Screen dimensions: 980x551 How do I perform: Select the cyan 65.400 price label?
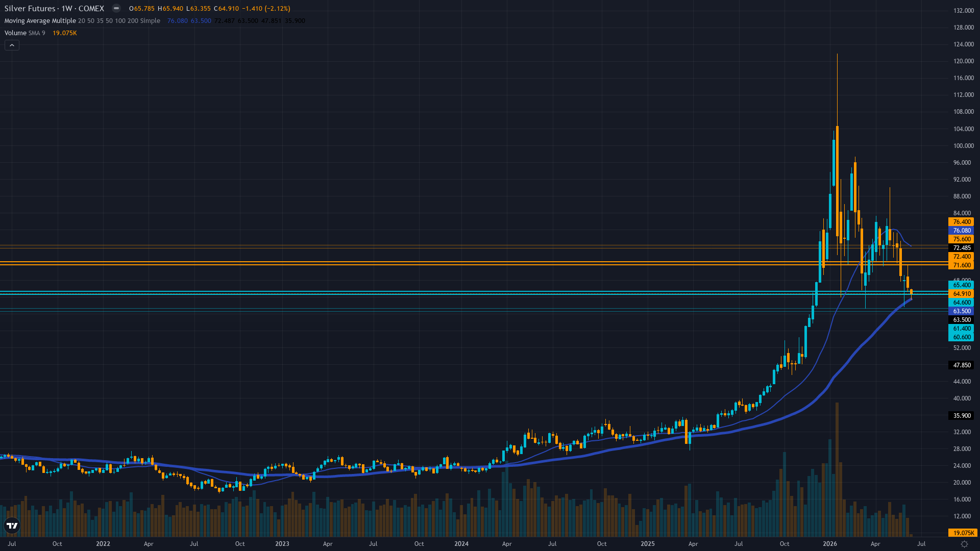961,285
